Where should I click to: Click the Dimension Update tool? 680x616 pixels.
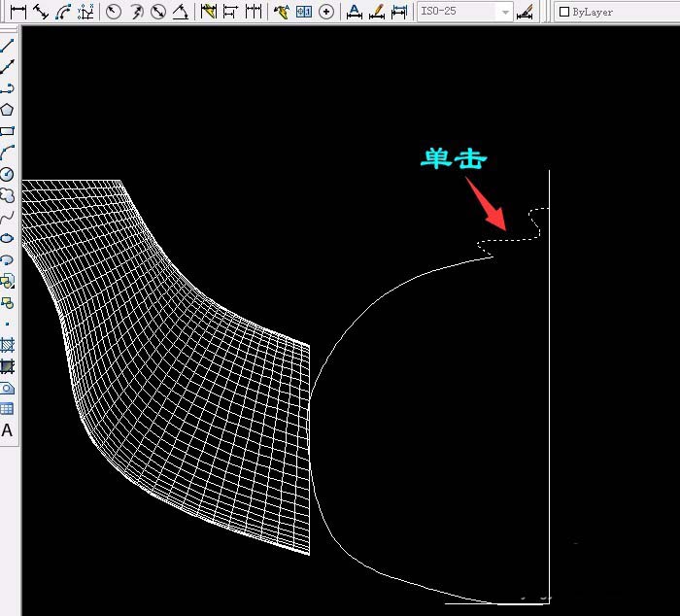[399, 12]
